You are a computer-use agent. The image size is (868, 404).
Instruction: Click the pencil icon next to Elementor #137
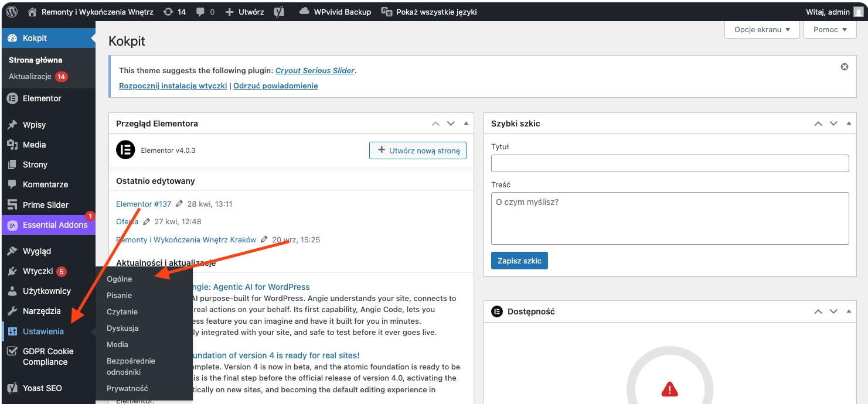179,204
